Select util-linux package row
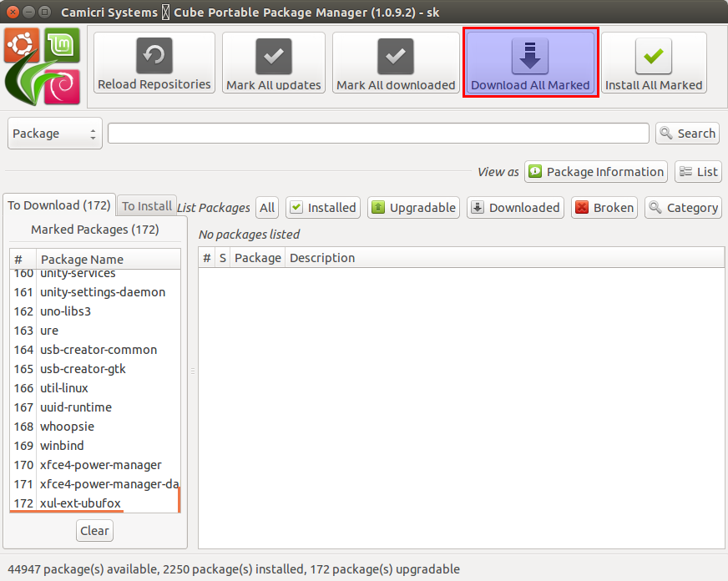This screenshot has height=581, width=728. click(95, 388)
